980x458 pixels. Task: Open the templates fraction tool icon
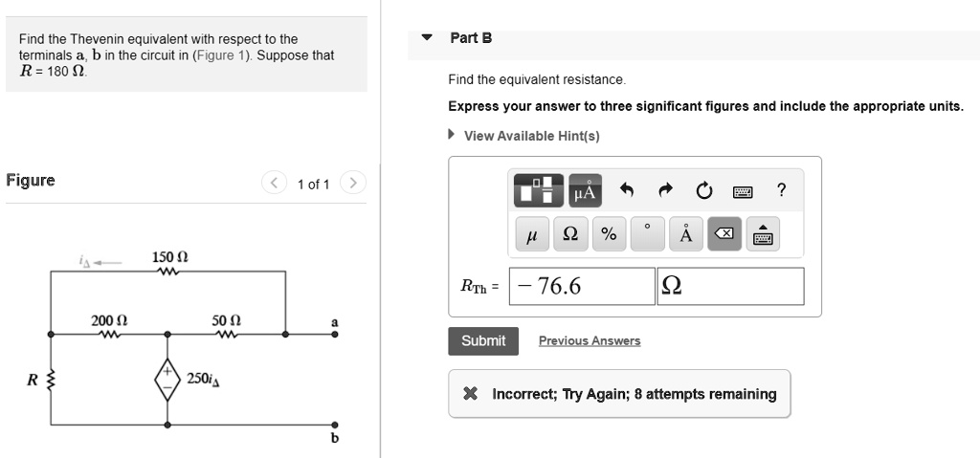(x=538, y=190)
